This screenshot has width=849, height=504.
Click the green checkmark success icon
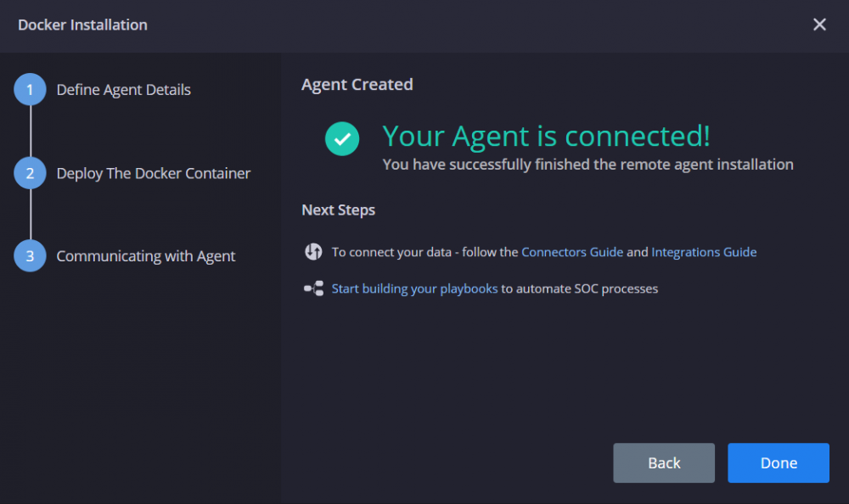[341, 138]
